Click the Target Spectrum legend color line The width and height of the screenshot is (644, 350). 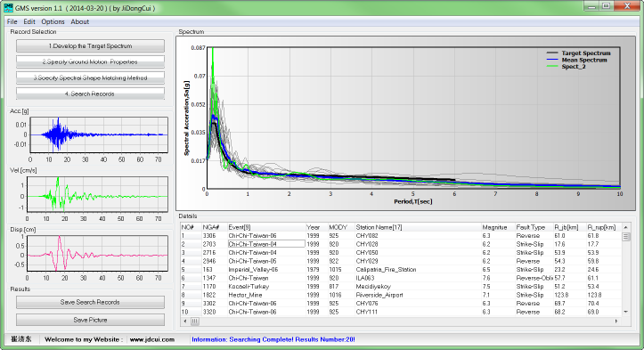[x=552, y=53]
